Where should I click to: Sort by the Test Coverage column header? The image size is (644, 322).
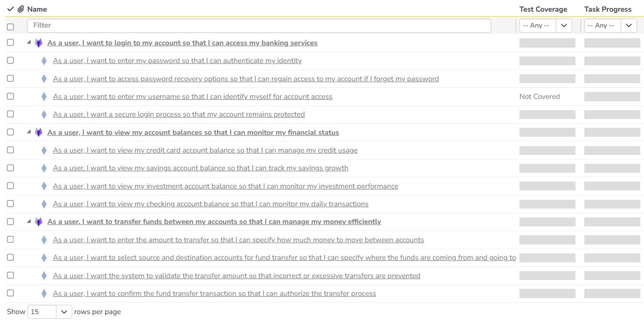tap(543, 9)
